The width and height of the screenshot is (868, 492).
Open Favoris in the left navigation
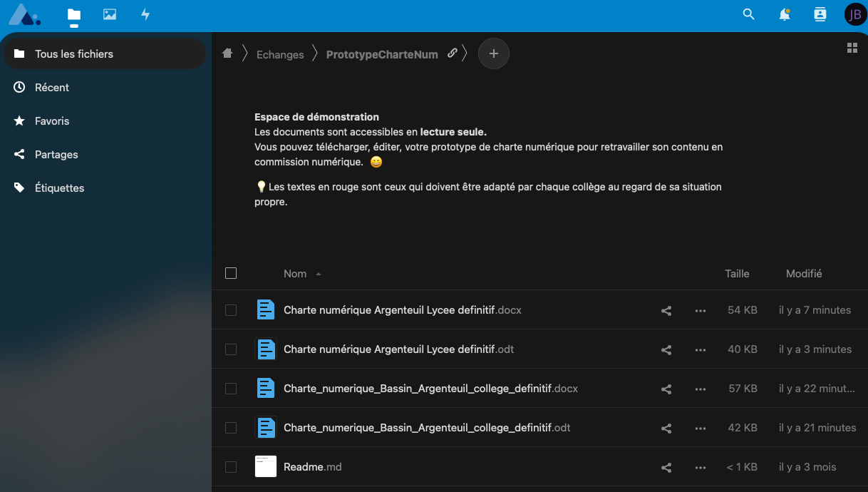click(x=52, y=121)
